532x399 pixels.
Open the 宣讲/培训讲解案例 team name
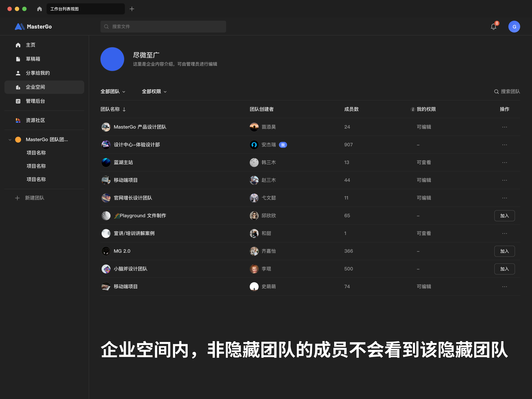134,233
